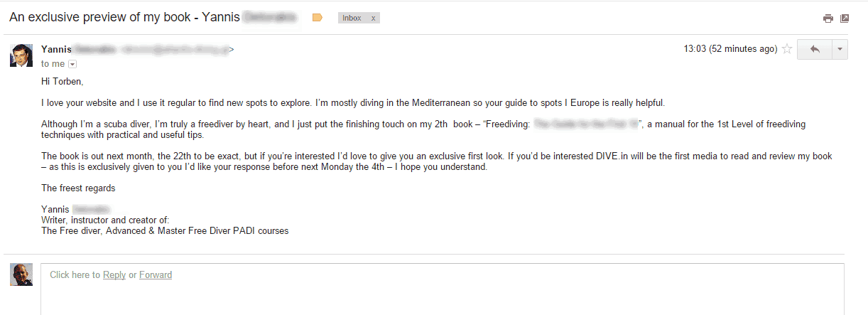This screenshot has width=868, height=315.
Task: Focus the reply text box
Action: [x=443, y=289]
